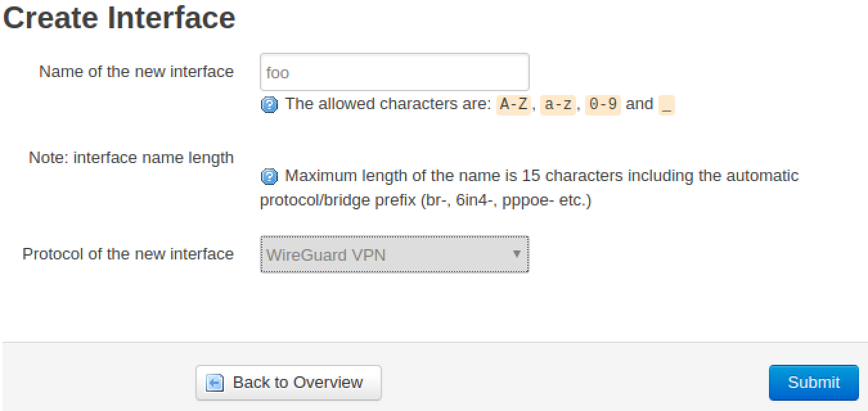Image resolution: width=868 pixels, height=411 pixels.
Task: Click the word 'and' between character badges
Action: pyautogui.click(x=639, y=104)
